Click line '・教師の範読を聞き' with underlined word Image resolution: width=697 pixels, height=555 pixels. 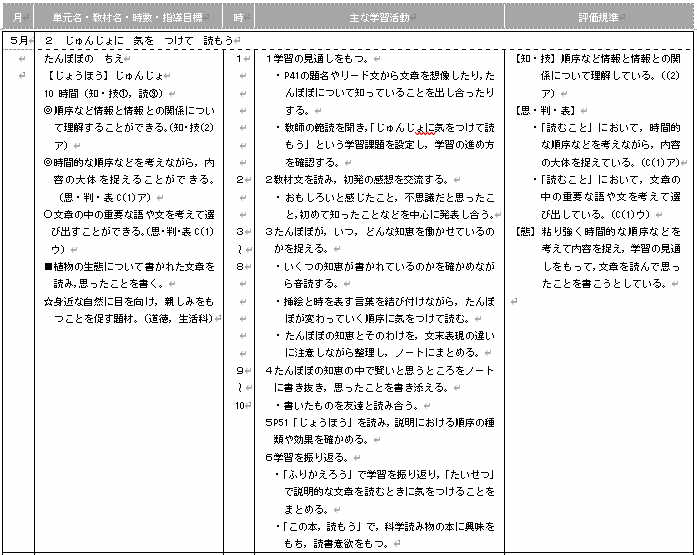tap(385, 128)
